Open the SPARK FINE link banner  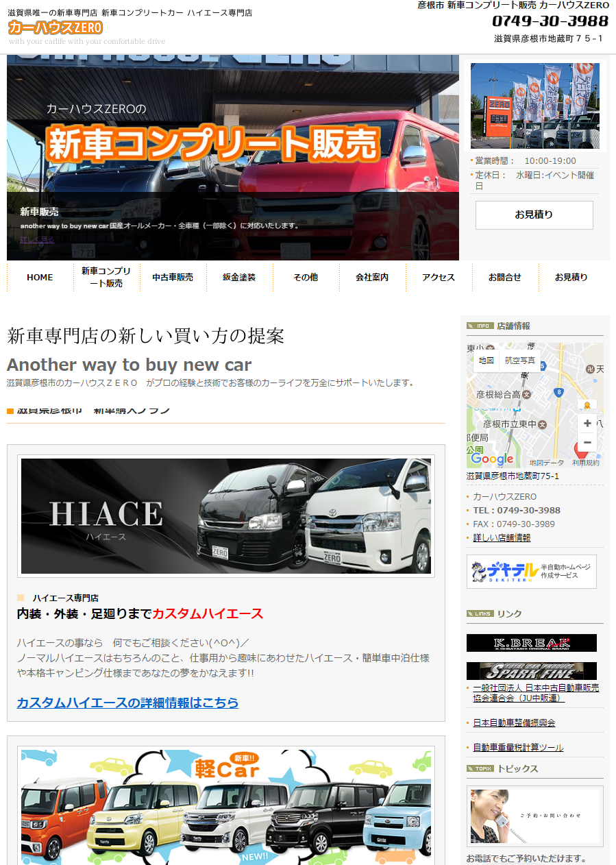pyautogui.click(x=531, y=670)
